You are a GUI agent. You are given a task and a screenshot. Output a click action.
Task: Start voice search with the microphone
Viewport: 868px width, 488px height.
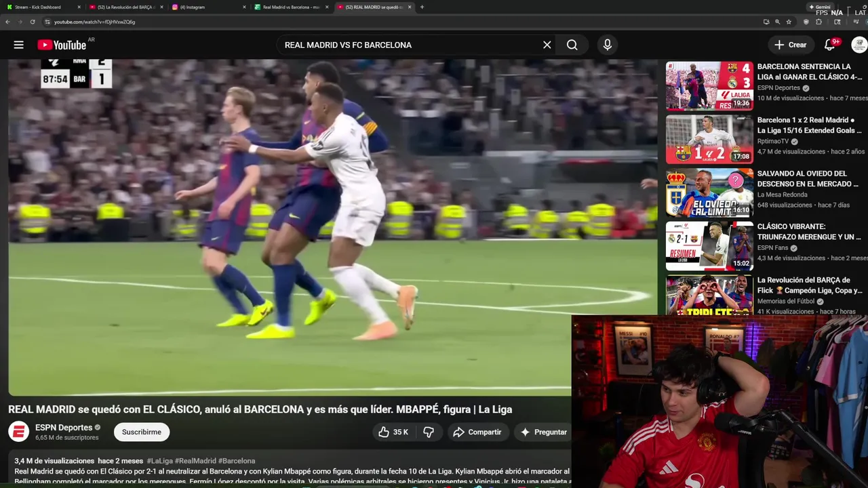(608, 45)
